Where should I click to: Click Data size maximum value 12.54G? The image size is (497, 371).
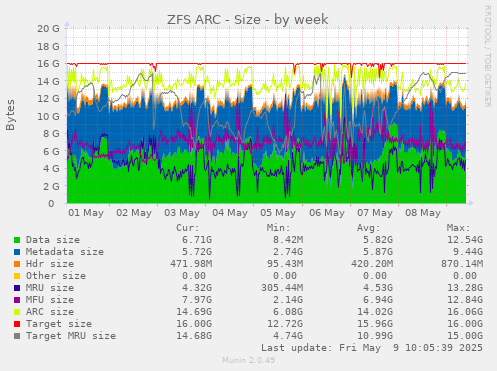(x=465, y=240)
